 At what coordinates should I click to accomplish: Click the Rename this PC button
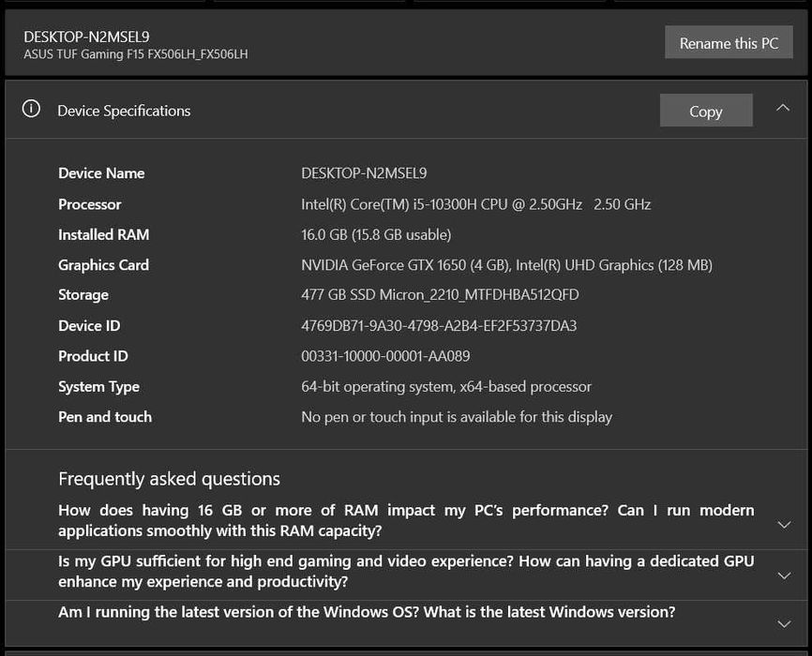[729, 43]
